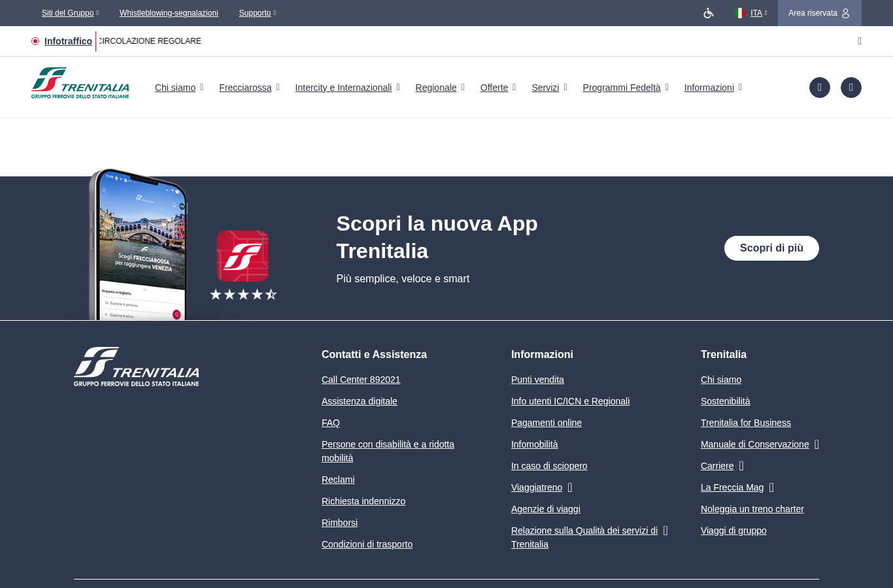Viewport: 893px width, 588px height.
Task: Go to the FAQ link
Action: point(331,423)
